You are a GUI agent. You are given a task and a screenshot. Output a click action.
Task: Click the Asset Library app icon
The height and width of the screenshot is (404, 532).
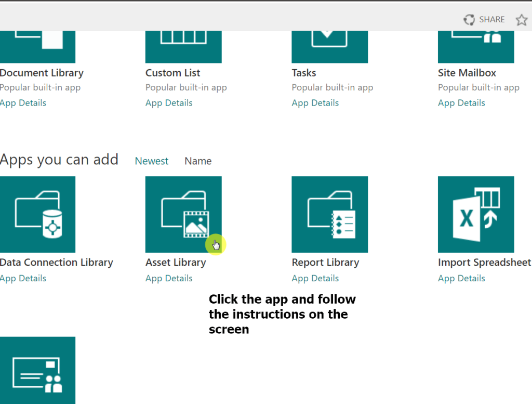(x=183, y=214)
